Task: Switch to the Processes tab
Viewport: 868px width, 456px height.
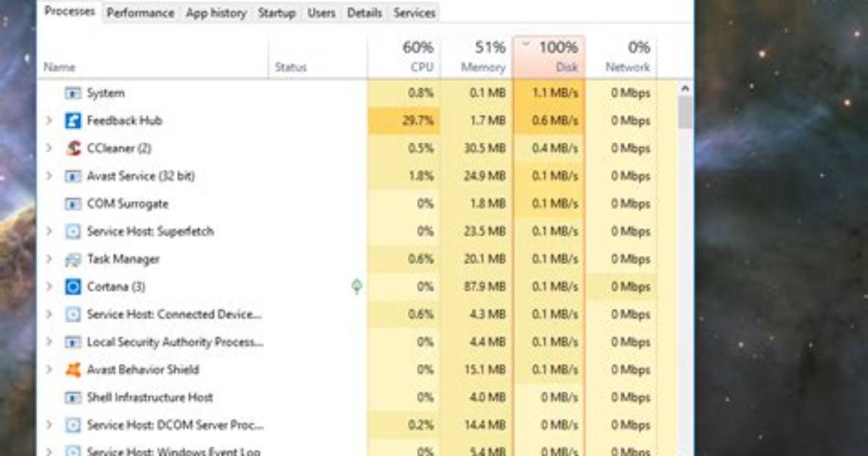Action: 70,12
